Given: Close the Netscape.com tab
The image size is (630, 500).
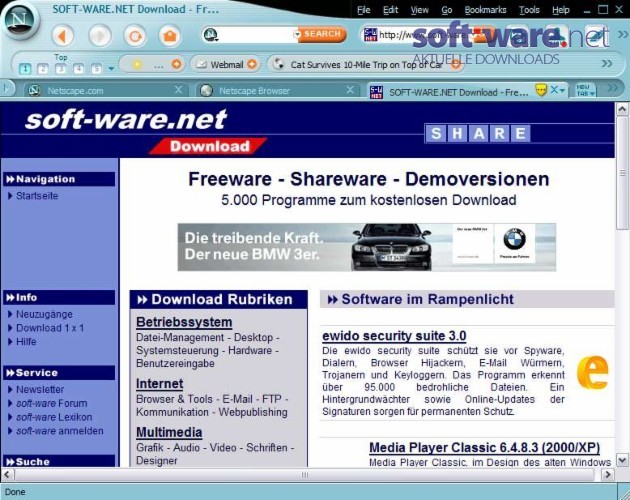Looking at the screenshot, I should coord(178,90).
